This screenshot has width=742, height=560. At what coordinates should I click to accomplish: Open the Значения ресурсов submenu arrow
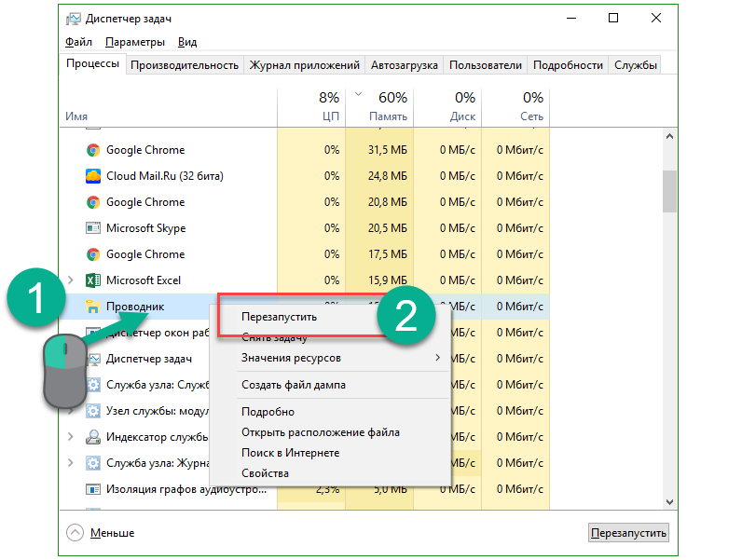[438, 358]
